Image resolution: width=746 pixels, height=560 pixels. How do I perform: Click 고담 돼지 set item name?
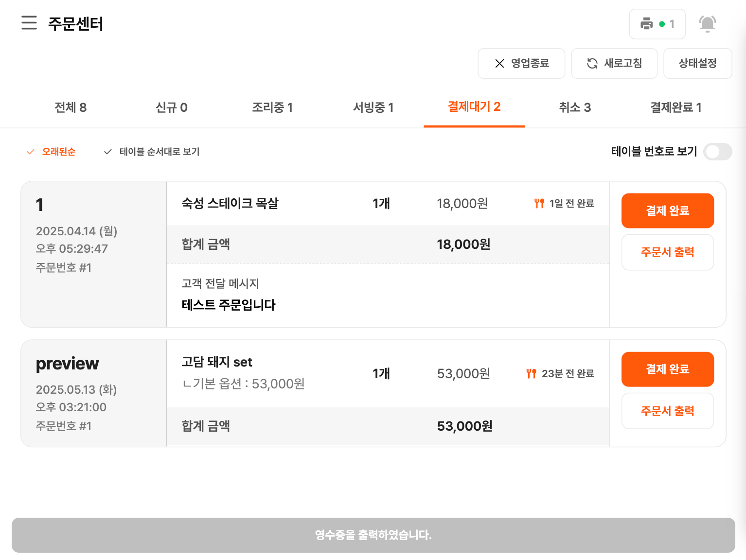(x=217, y=362)
